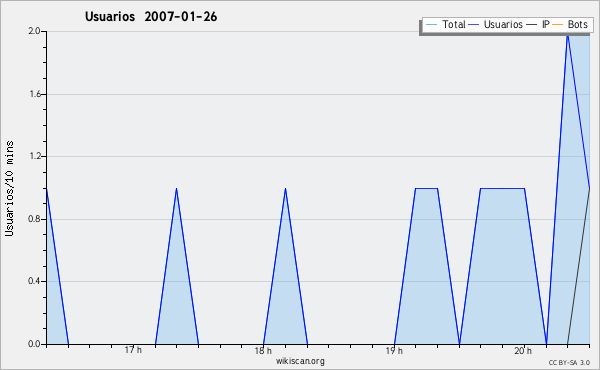
Task: Click the 'Usuarios 2007-01-26' chart title
Action: pyautogui.click(x=151, y=16)
